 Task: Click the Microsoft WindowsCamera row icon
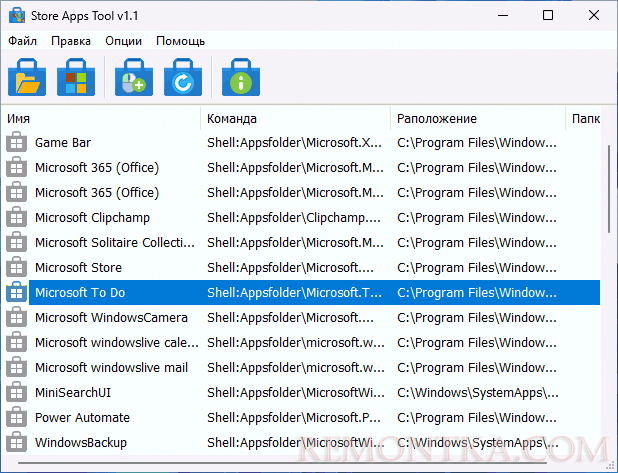[17, 317]
